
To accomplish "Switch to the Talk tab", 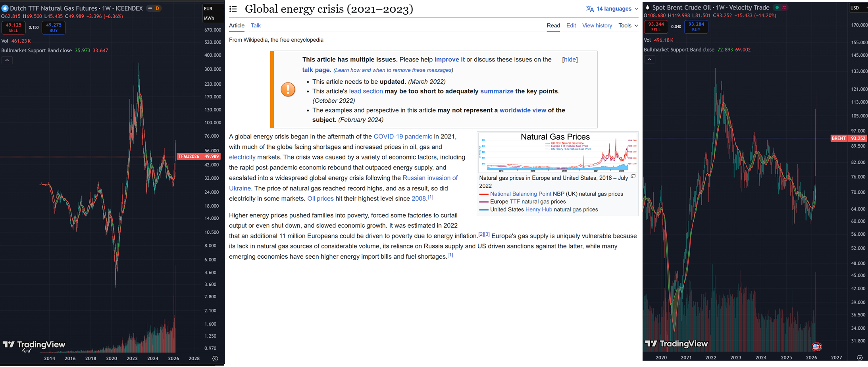I will click(256, 25).
